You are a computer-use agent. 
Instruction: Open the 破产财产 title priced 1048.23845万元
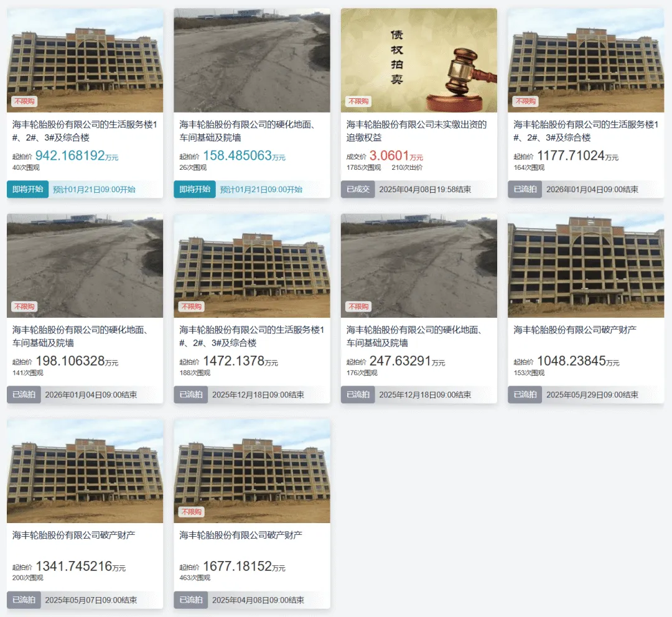pos(575,330)
